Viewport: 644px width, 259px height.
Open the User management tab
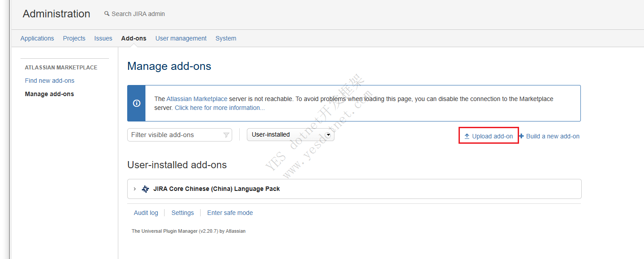click(x=181, y=38)
